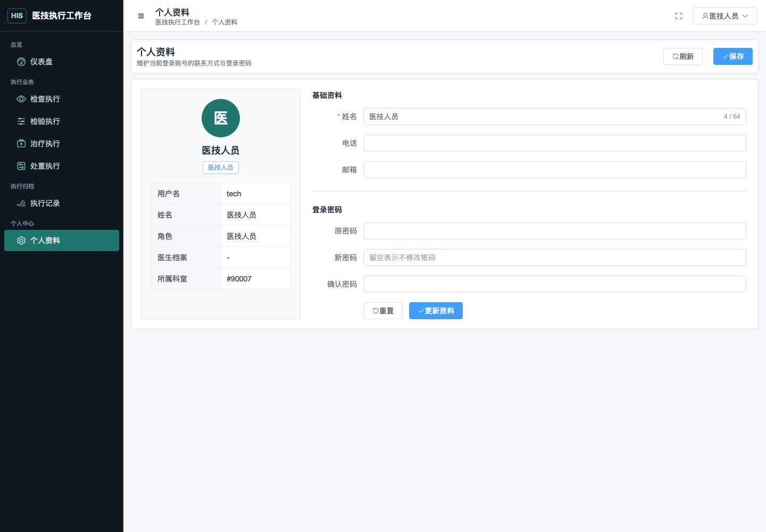The width and height of the screenshot is (766, 532).
Task: Focus the 邮箱 input field
Action: point(555,170)
